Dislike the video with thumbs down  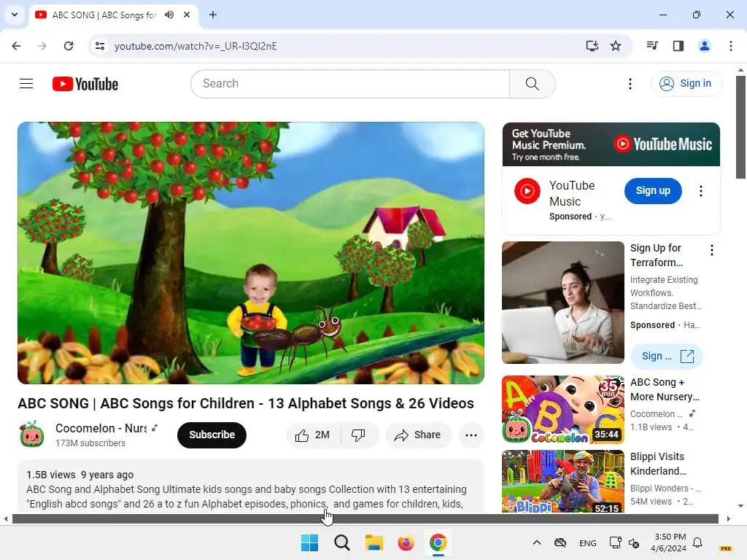[x=358, y=435]
